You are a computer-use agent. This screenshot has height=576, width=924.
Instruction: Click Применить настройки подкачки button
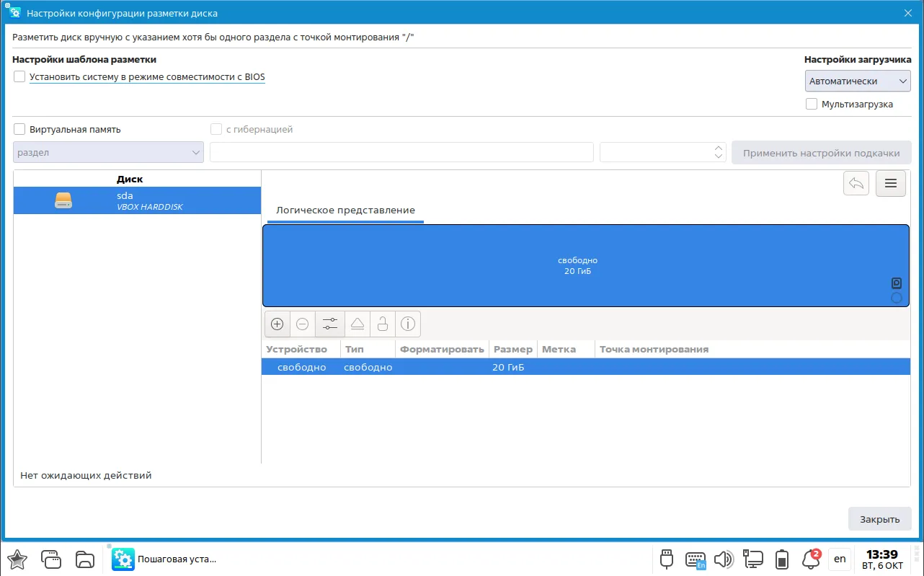point(822,153)
